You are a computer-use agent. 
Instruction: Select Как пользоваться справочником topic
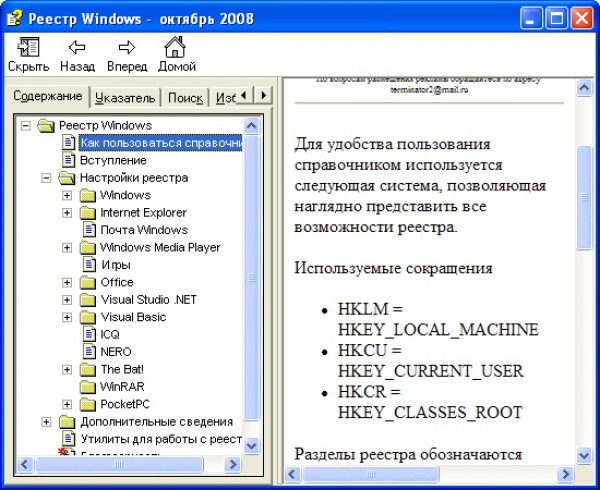pos(161,142)
